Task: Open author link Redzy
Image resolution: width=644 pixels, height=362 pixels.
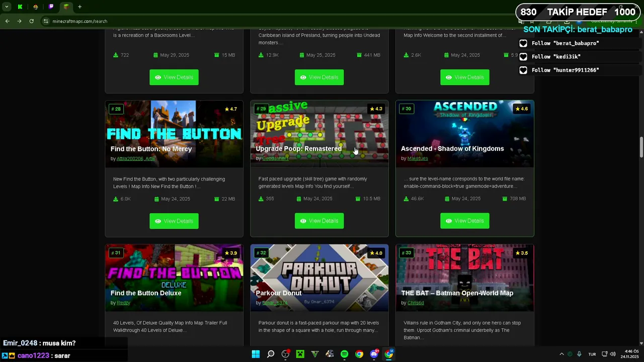Action: pos(123,303)
